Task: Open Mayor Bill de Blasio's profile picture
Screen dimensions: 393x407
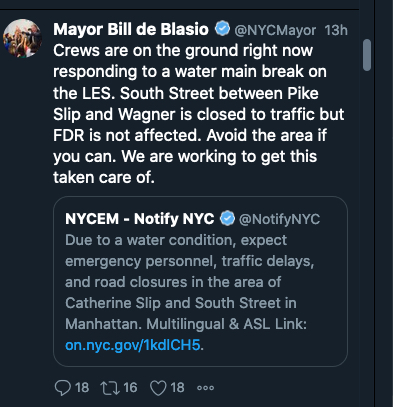Action: (x=22, y=38)
